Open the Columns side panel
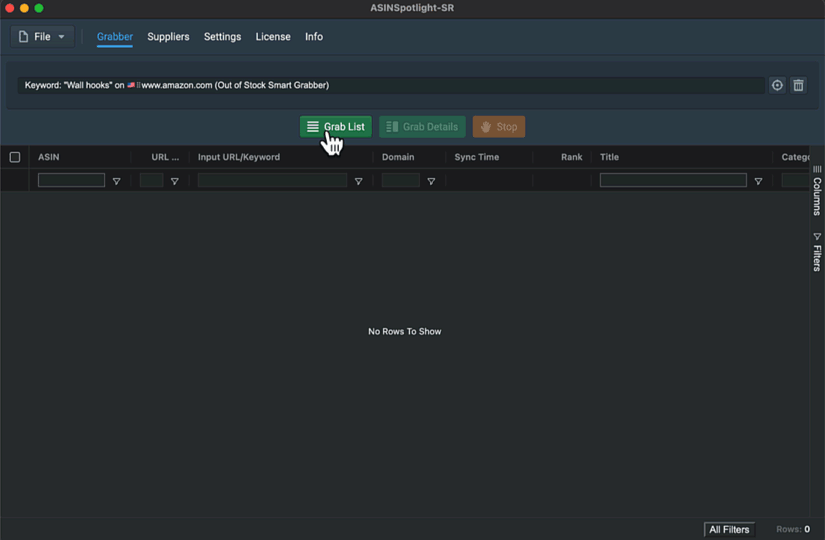The height and width of the screenshot is (540, 825). (817, 191)
